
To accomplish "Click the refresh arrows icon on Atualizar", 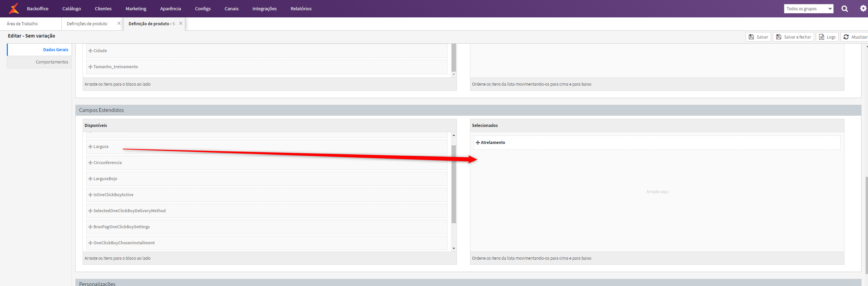I will (846, 37).
